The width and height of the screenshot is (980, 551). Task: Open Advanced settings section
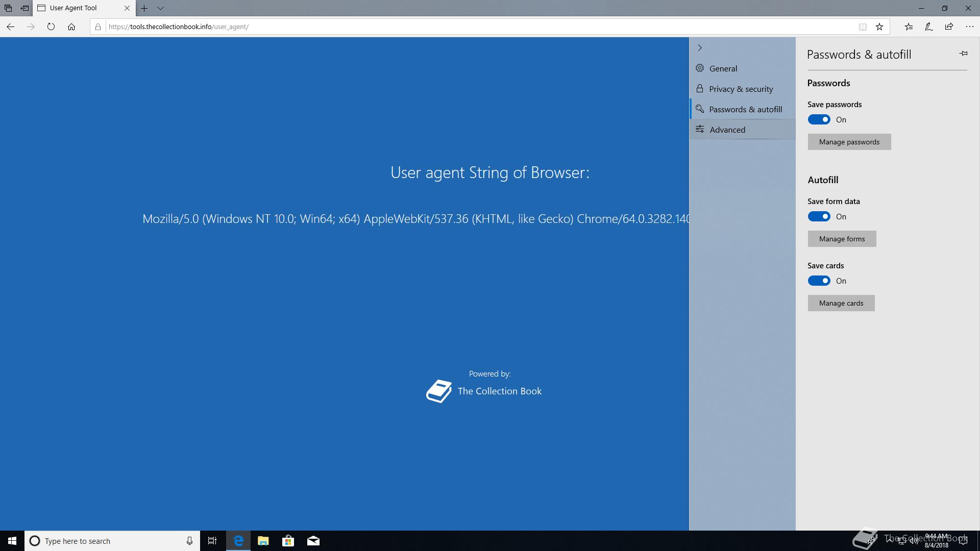(x=742, y=130)
